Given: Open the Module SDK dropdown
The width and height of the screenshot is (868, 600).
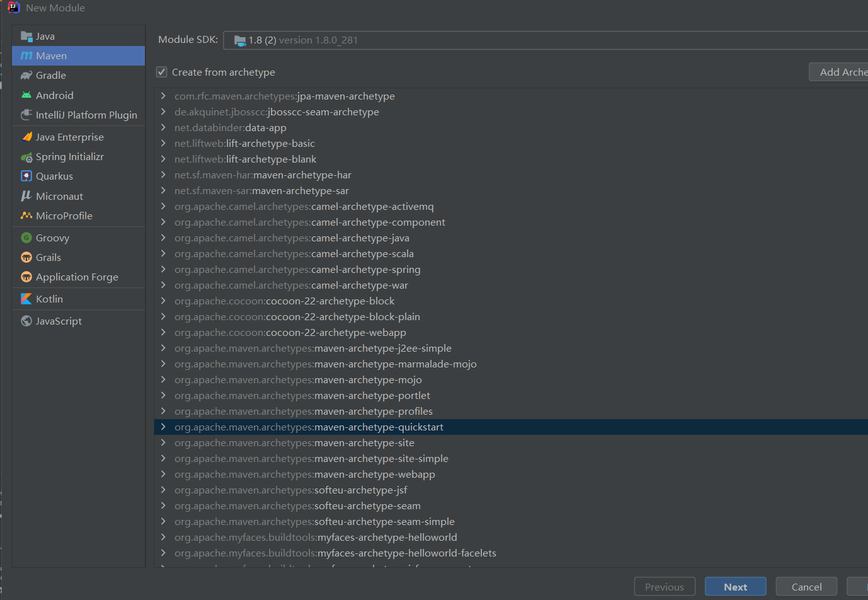Looking at the screenshot, I should pyautogui.click(x=545, y=40).
